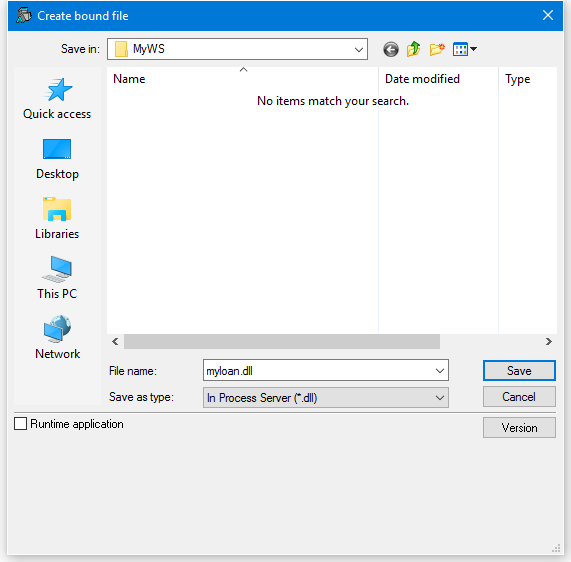The width and height of the screenshot is (571, 562).
Task: Click the horizontal scrollbar right arrow
Action: click(548, 342)
